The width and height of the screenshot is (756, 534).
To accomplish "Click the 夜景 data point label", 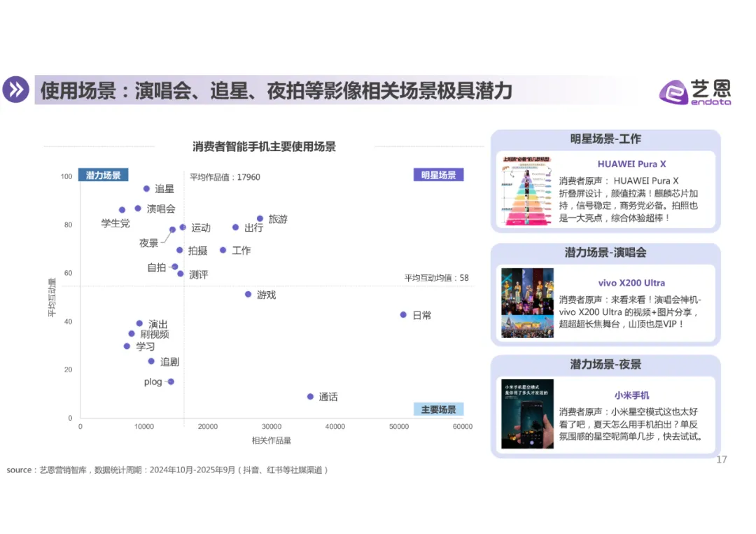I will click(x=148, y=243).
